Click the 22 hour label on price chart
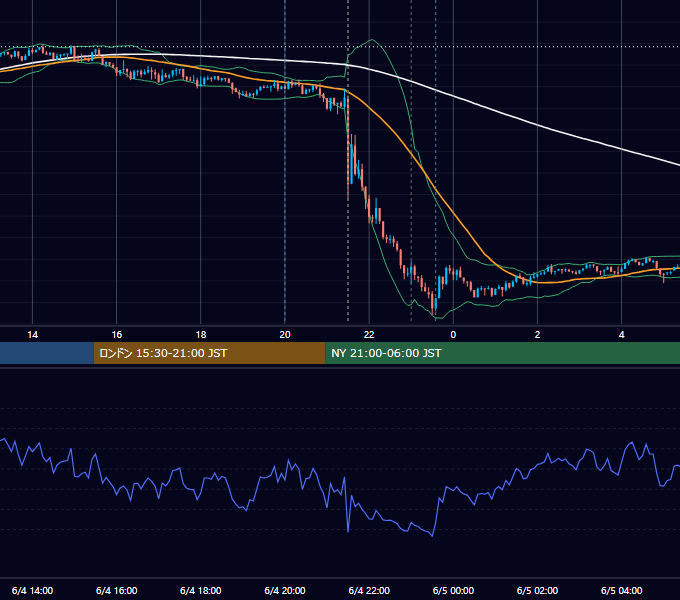The height and width of the screenshot is (600, 680). click(x=369, y=335)
